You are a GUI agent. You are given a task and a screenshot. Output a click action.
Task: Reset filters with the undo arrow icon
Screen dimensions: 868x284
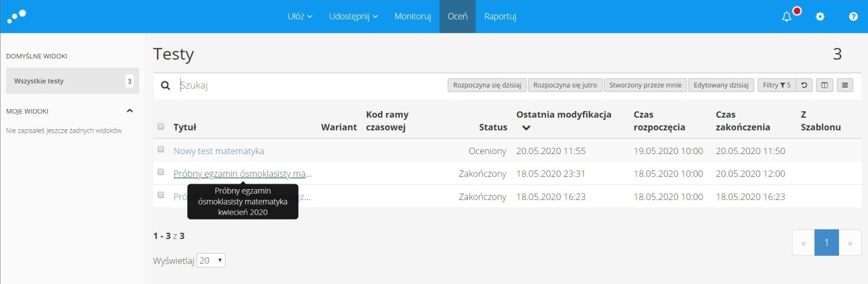[805, 85]
